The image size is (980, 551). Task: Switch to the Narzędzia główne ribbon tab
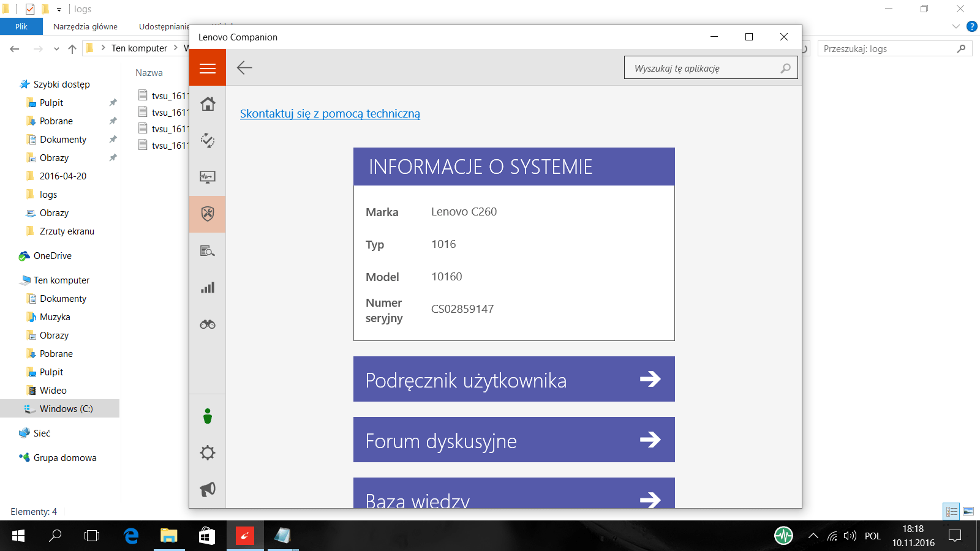point(85,26)
